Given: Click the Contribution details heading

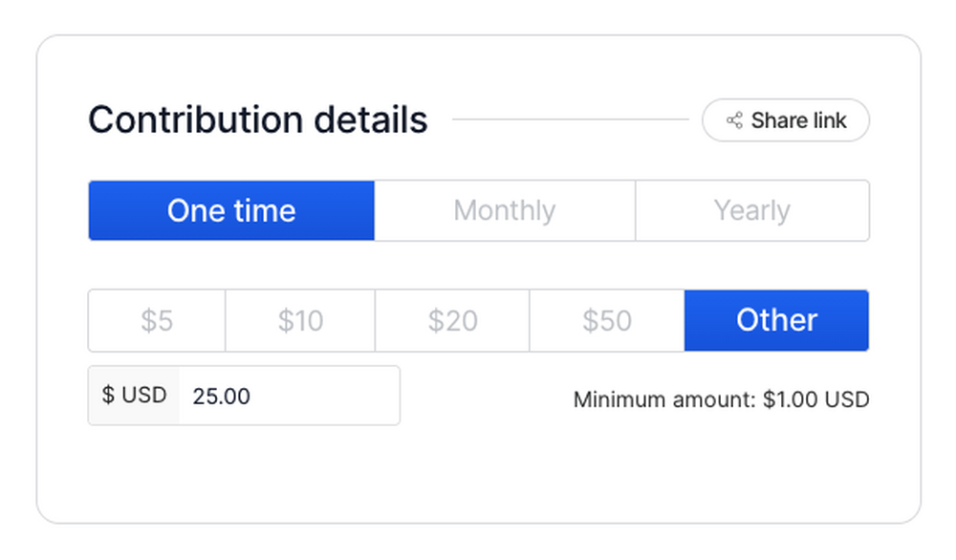Looking at the screenshot, I should 258,120.
